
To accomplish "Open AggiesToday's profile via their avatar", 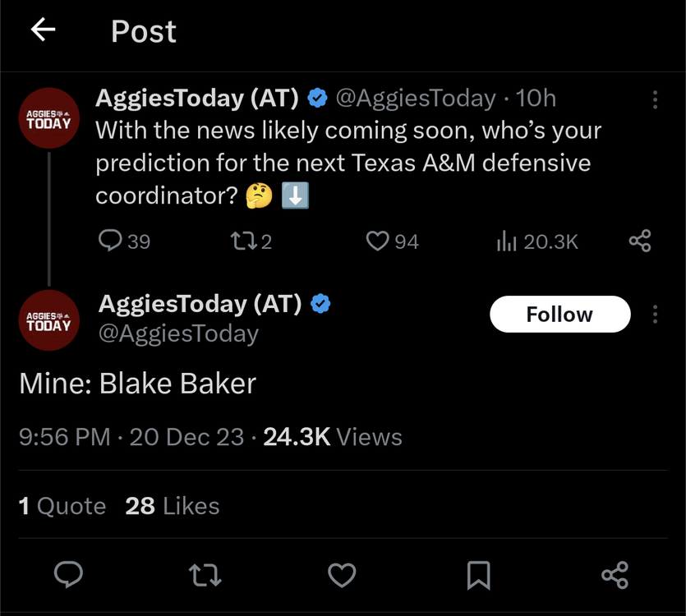I will pyautogui.click(x=48, y=320).
